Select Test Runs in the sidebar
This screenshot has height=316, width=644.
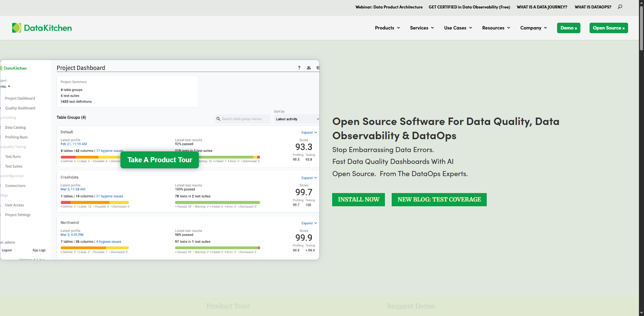pos(13,157)
